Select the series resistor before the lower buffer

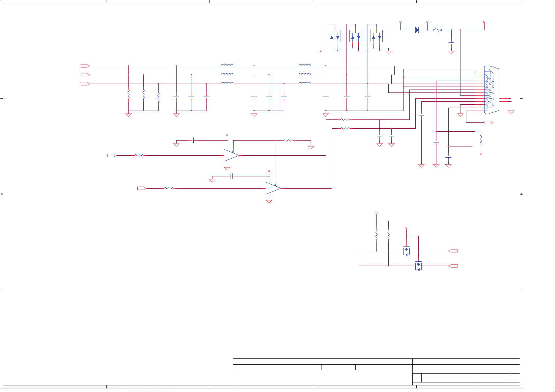tap(169, 188)
